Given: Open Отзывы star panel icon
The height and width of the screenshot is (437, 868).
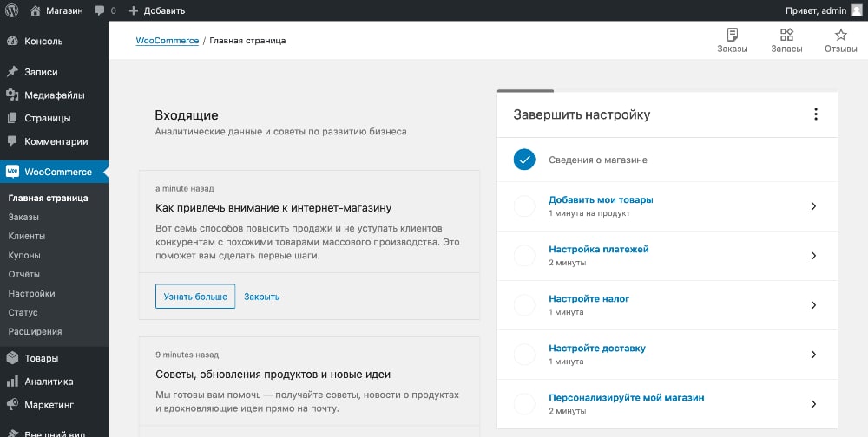Looking at the screenshot, I should coord(841,35).
